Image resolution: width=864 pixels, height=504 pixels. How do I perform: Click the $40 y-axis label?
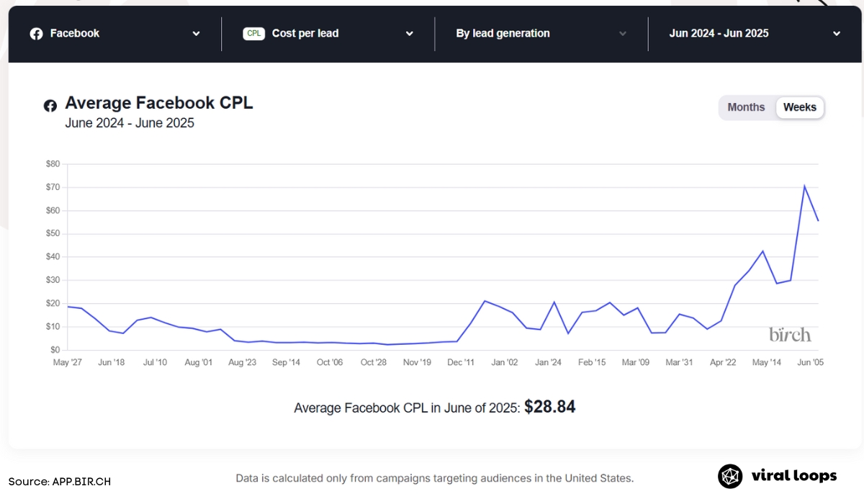click(x=52, y=257)
